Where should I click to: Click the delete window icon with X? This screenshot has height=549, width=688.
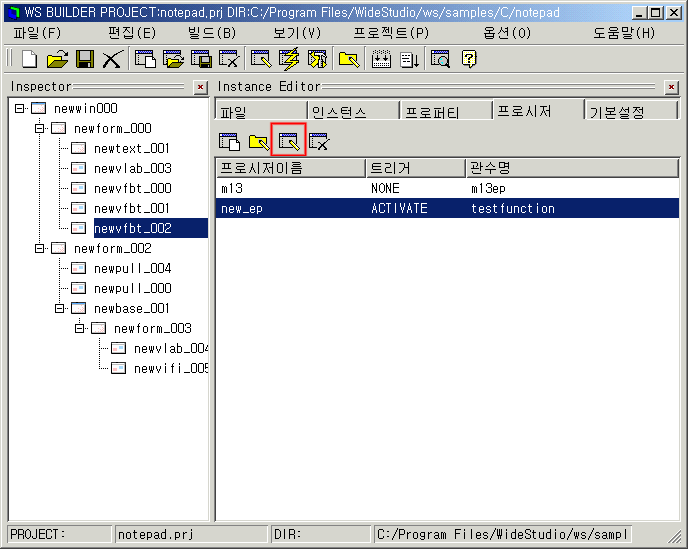(229, 59)
